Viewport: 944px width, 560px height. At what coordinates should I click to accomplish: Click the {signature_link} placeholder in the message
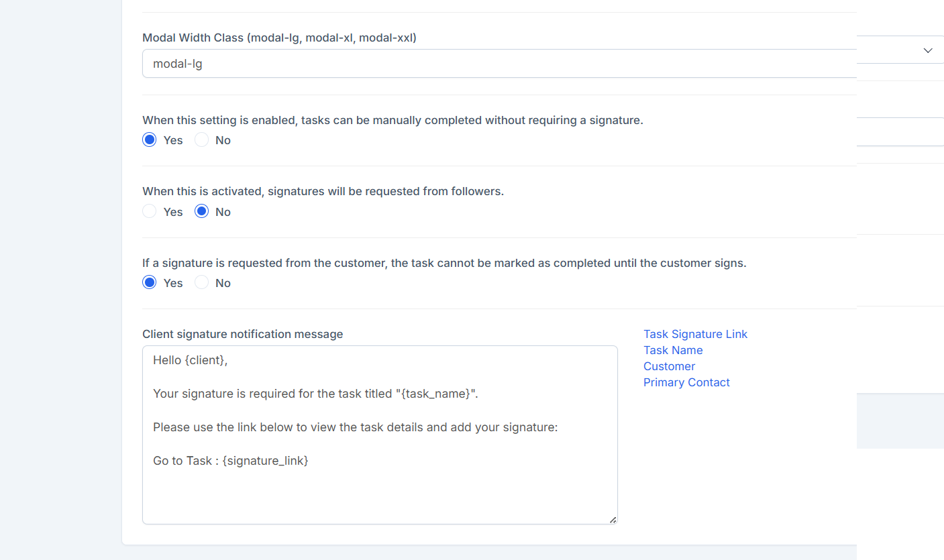pyautogui.click(x=265, y=461)
